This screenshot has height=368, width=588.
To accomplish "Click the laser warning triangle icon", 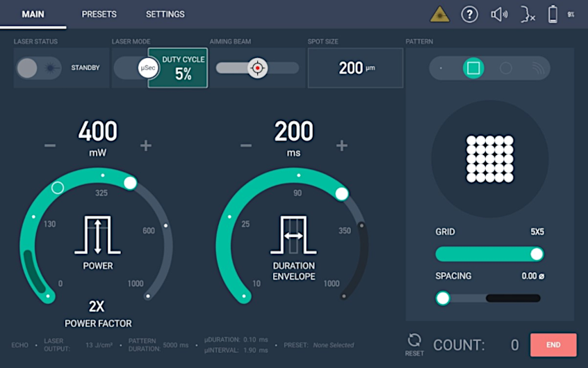I will pyautogui.click(x=439, y=14).
